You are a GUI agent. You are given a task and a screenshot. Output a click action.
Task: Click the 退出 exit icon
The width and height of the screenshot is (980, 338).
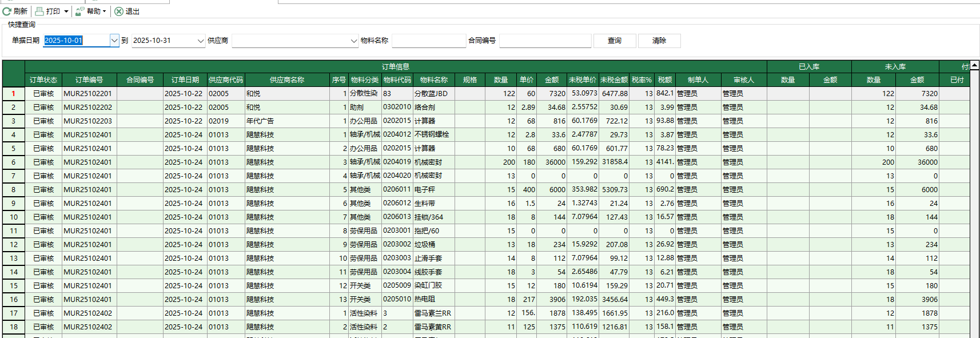tap(119, 11)
